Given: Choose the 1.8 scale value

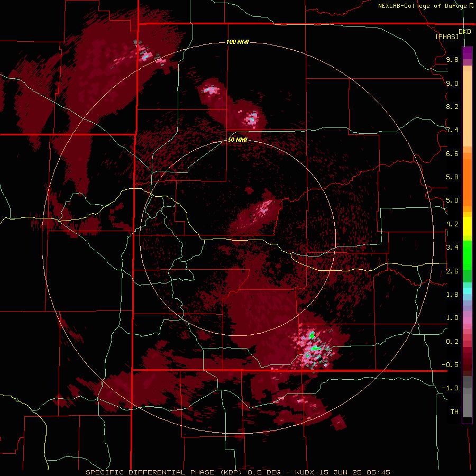Looking at the screenshot, I should tap(452, 295).
